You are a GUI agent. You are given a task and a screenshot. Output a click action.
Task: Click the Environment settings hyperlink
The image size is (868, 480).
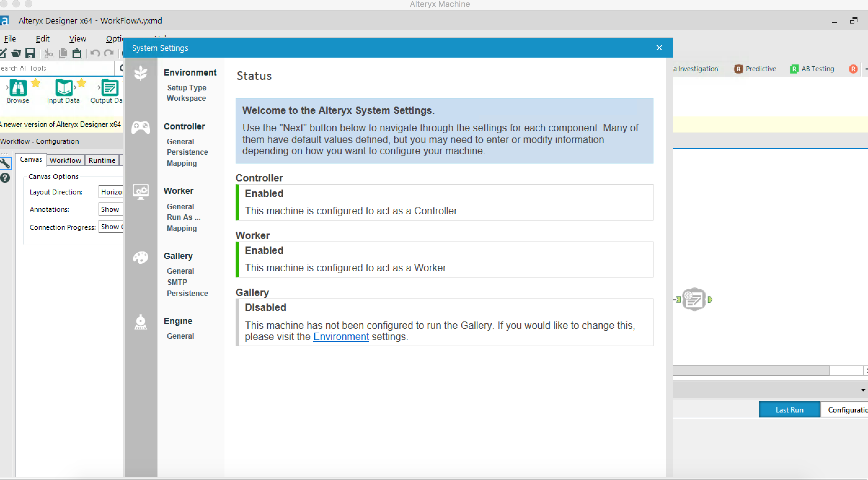tap(341, 337)
